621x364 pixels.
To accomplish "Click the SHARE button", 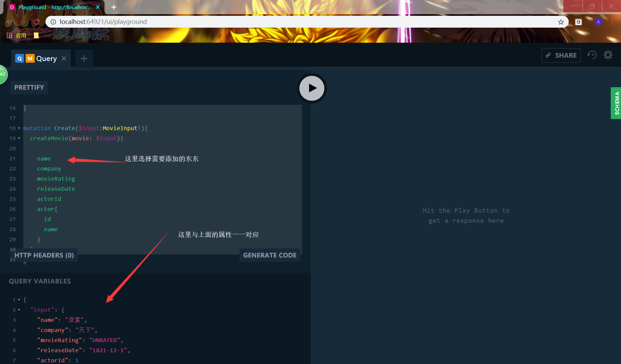I will tap(561, 55).
